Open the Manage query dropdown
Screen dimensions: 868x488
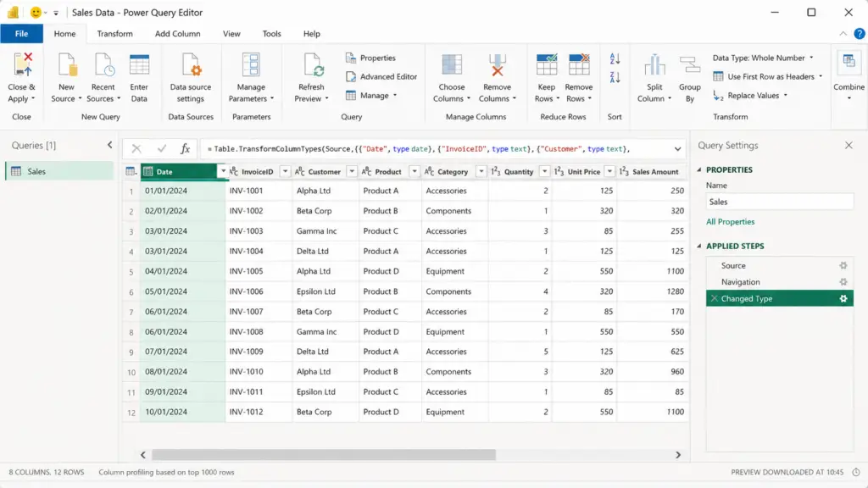click(x=371, y=95)
